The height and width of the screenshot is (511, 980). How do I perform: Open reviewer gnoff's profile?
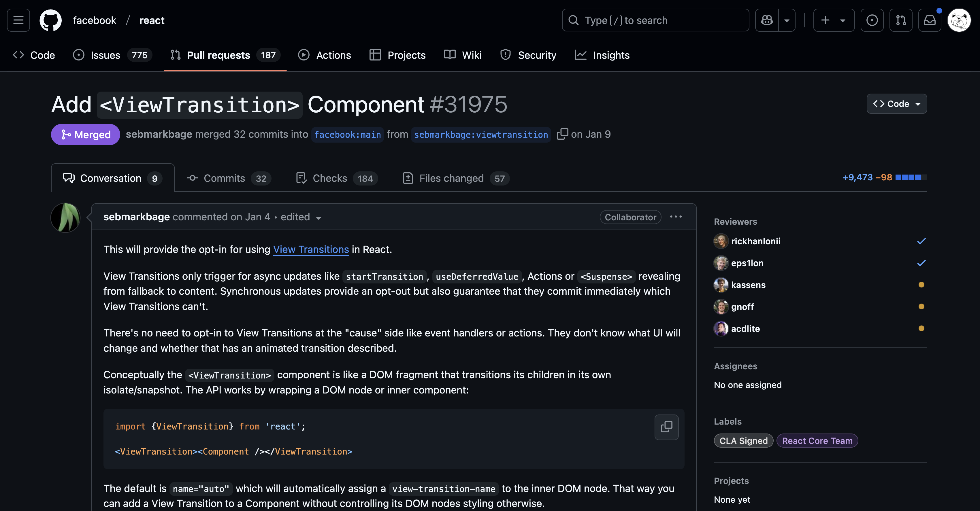pyautogui.click(x=742, y=307)
